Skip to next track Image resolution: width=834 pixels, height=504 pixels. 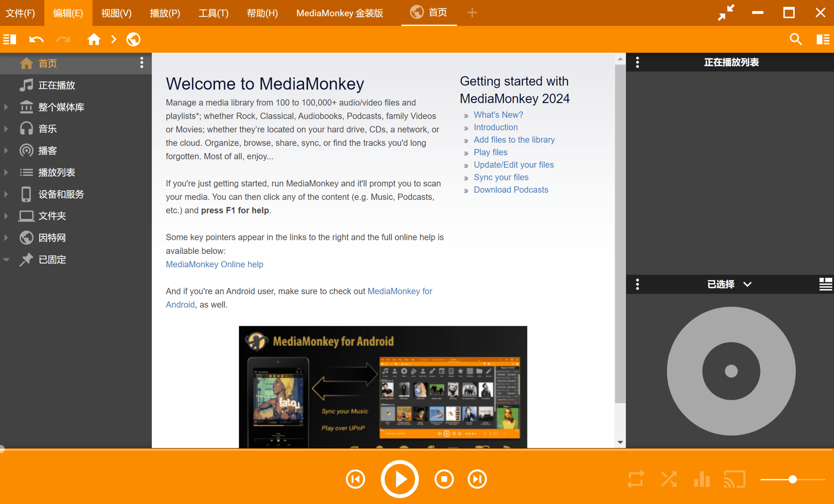[x=477, y=479]
